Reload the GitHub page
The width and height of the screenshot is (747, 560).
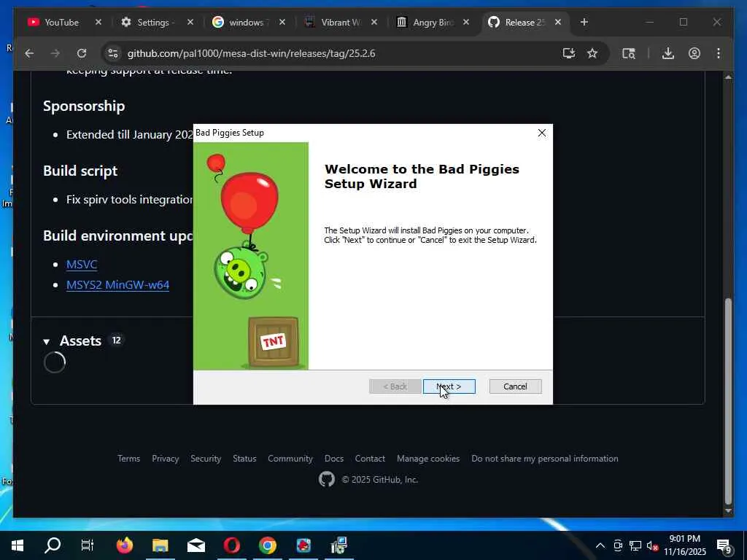(x=82, y=53)
